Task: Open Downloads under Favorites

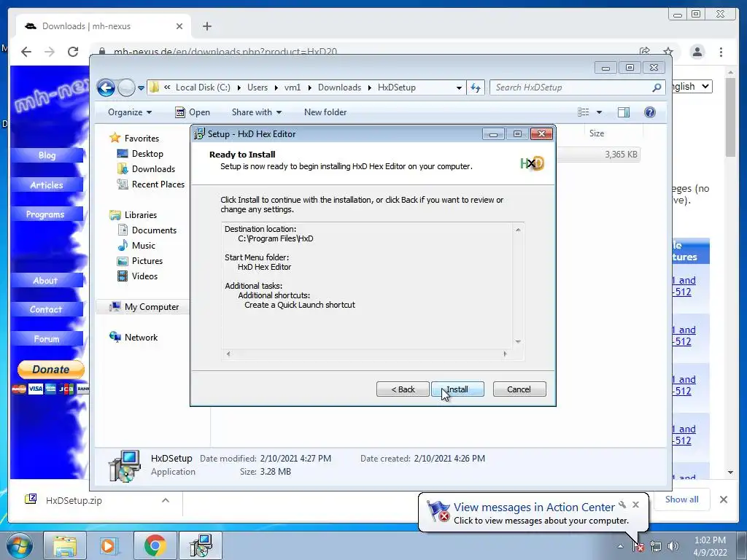Action: click(153, 169)
